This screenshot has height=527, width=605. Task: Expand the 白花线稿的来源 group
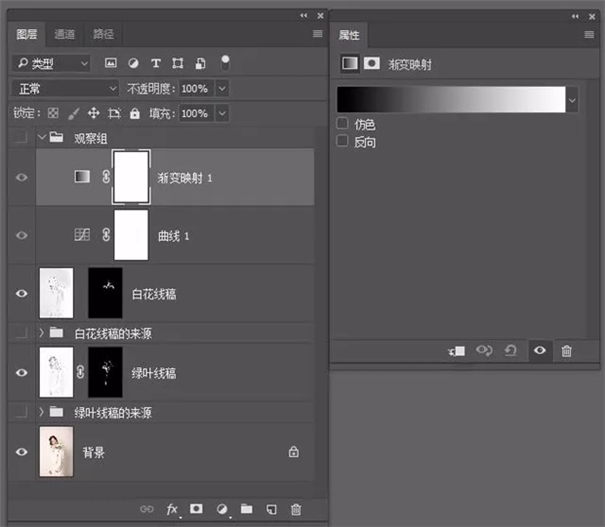point(41,332)
